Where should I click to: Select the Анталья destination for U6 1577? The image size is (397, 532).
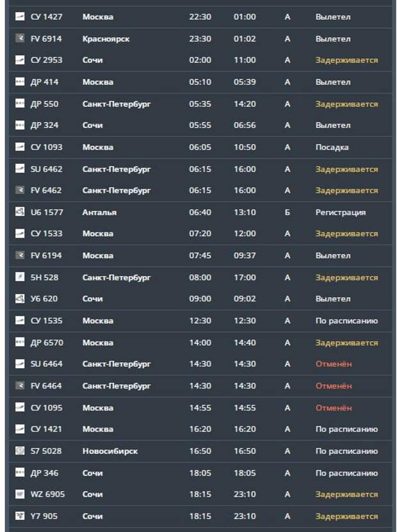(x=99, y=213)
